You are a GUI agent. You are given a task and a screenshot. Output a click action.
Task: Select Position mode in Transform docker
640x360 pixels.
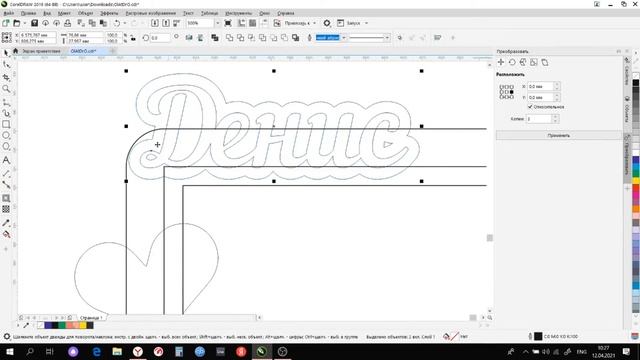tap(501, 62)
